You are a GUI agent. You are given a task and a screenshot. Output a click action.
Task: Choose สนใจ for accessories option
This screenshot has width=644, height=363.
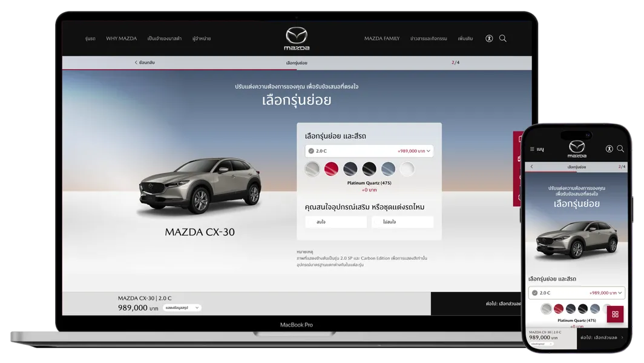336,222
